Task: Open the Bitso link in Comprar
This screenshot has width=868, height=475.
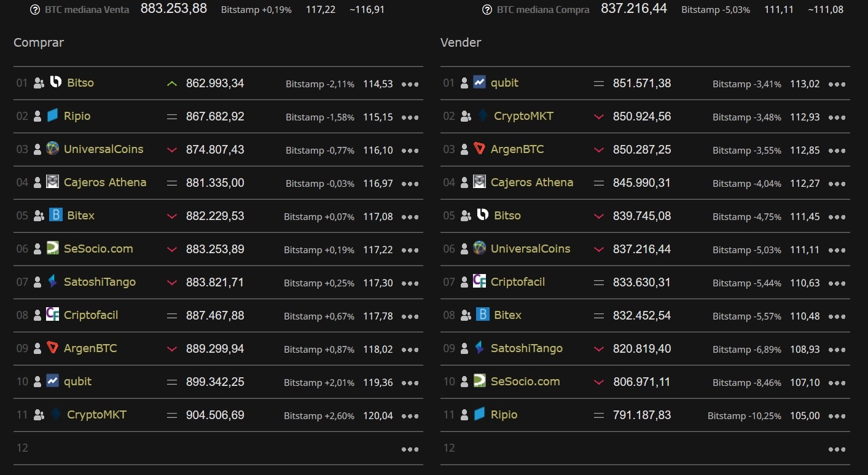Action: (80, 82)
